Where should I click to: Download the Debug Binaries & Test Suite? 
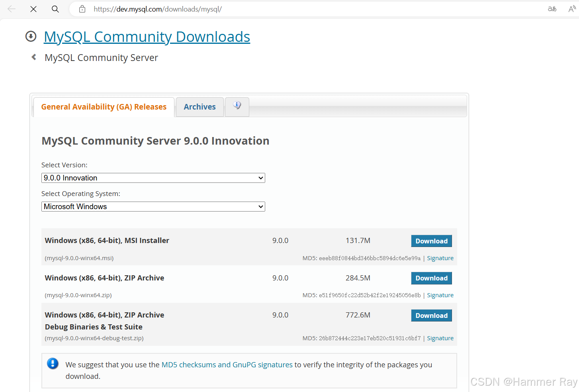(431, 316)
